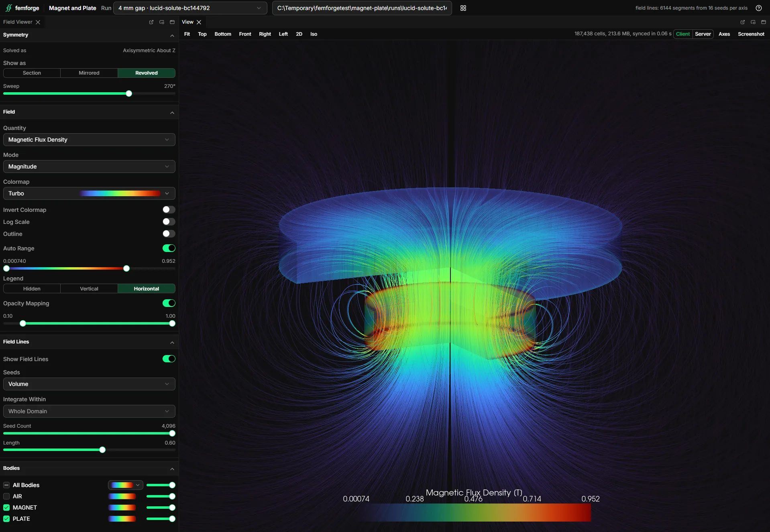Check the AIR body checkbox
Image resolution: width=770 pixels, height=532 pixels.
tap(6, 496)
